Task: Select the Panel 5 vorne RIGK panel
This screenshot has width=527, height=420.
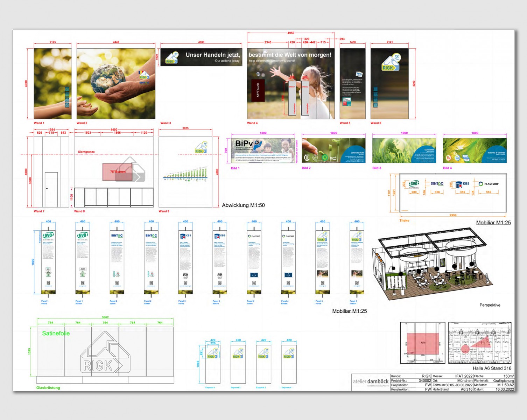Action: (323, 262)
